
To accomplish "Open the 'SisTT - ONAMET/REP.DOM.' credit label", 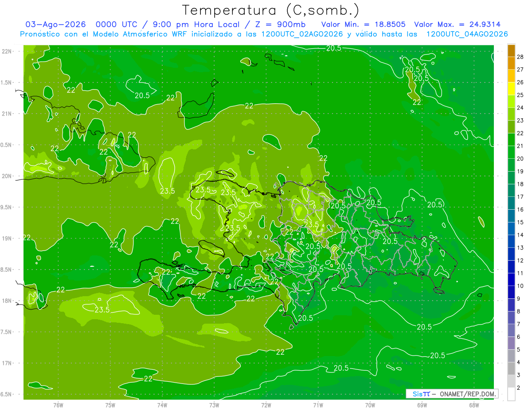I will 452,394.
